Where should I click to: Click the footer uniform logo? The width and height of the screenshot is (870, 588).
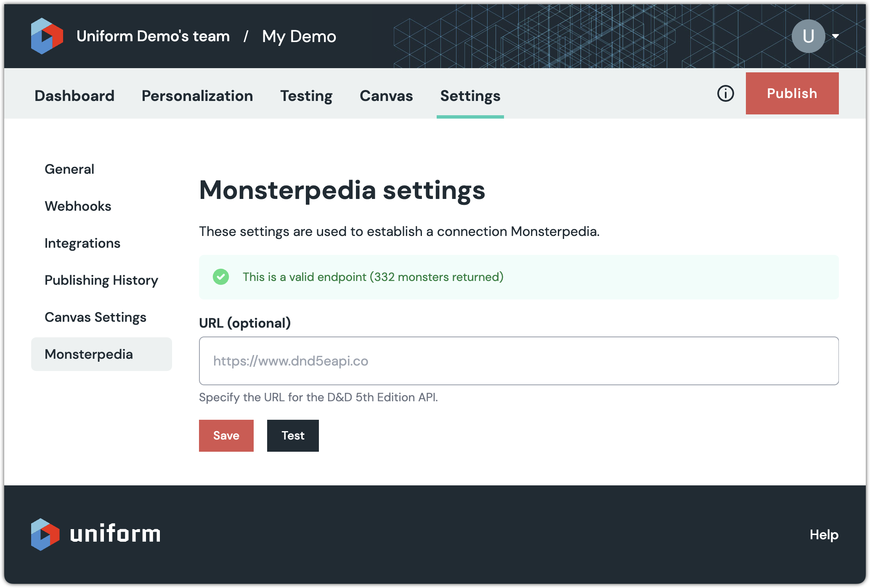pos(95,534)
